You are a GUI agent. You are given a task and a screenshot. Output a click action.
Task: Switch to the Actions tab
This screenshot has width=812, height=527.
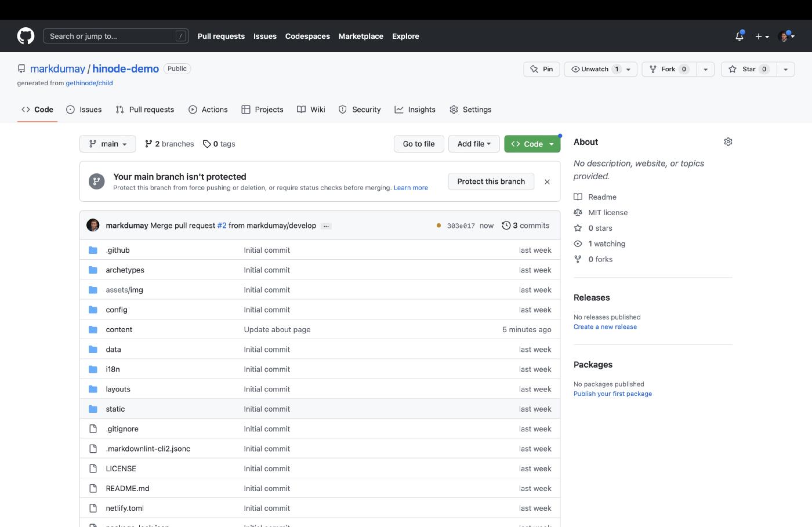pyautogui.click(x=208, y=110)
